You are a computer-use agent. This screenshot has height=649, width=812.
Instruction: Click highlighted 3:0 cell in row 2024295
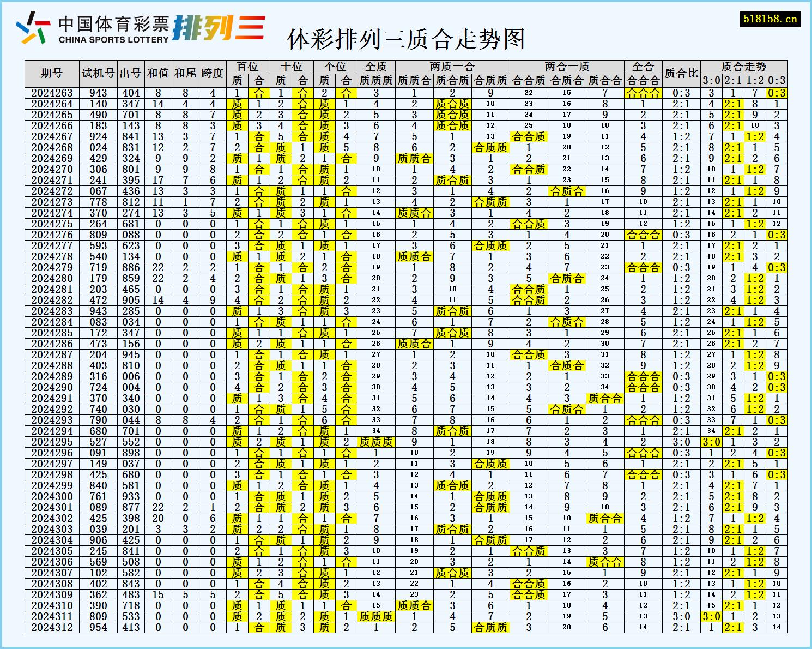pos(711,442)
